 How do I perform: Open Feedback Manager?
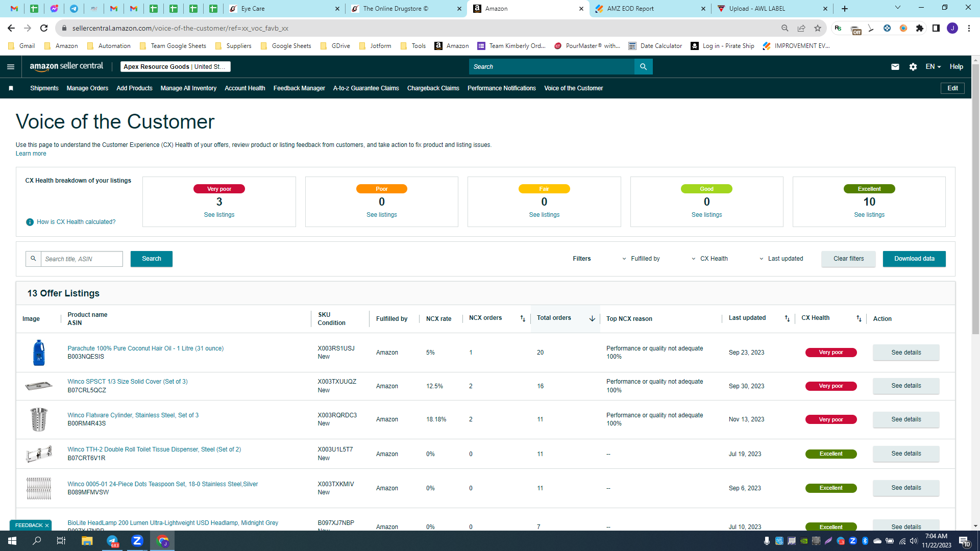coord(299,88)
